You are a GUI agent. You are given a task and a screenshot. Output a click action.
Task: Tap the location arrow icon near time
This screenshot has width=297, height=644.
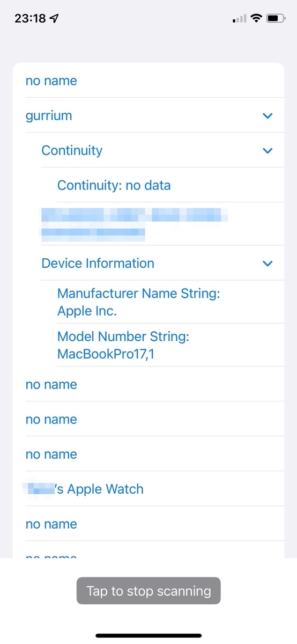(54, 18)
